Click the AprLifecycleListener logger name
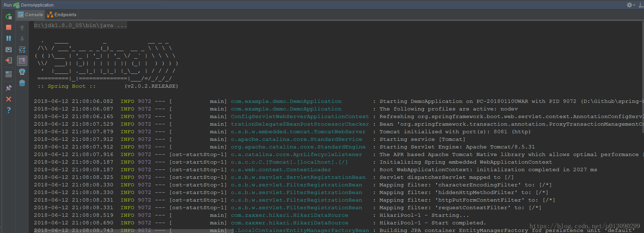Image resolution: width=644 pixels, height=233 pixels. (296, 154)
